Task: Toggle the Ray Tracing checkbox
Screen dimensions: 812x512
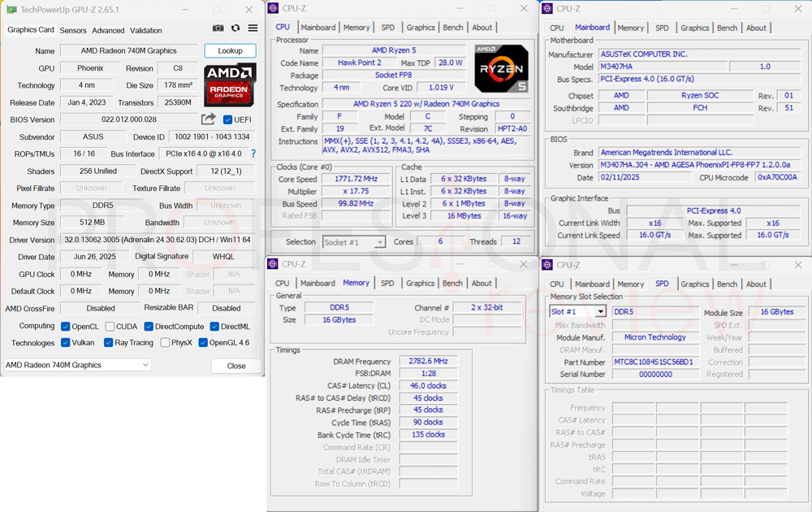Action: pyautogui.click(x=108, y=342)
